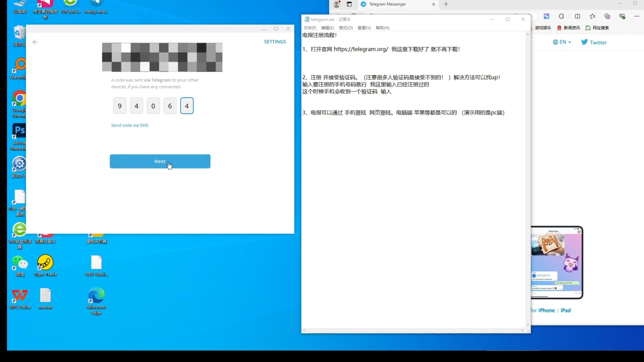Click 查看(V) menu in Notepad

363,27
